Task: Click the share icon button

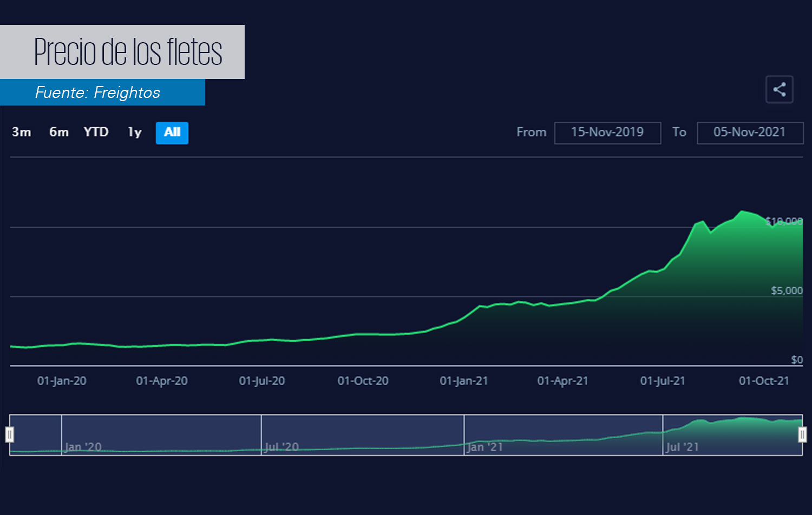Action: tap(780, 89)
